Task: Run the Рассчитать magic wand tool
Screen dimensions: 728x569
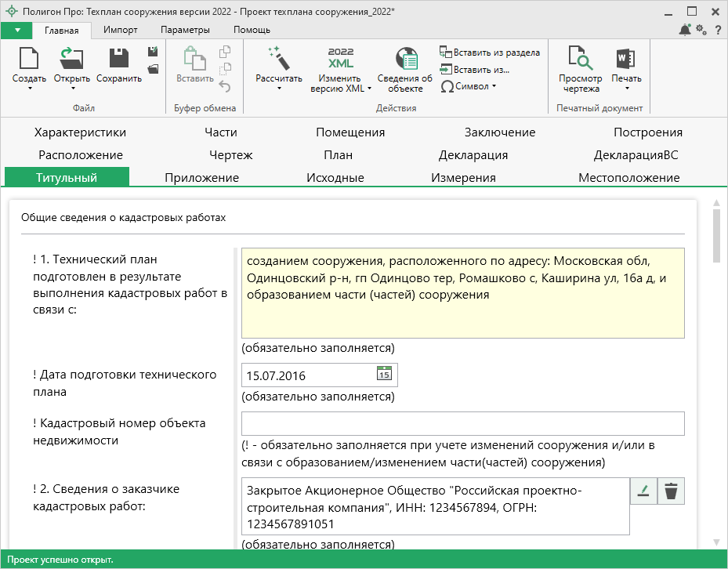Action: [278, 60]
